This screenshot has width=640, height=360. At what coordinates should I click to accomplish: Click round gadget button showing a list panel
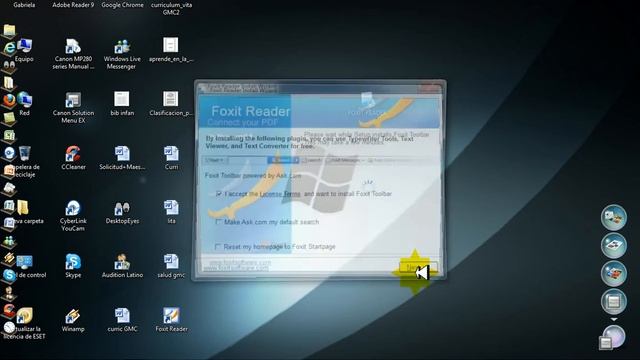pos(613,302)
